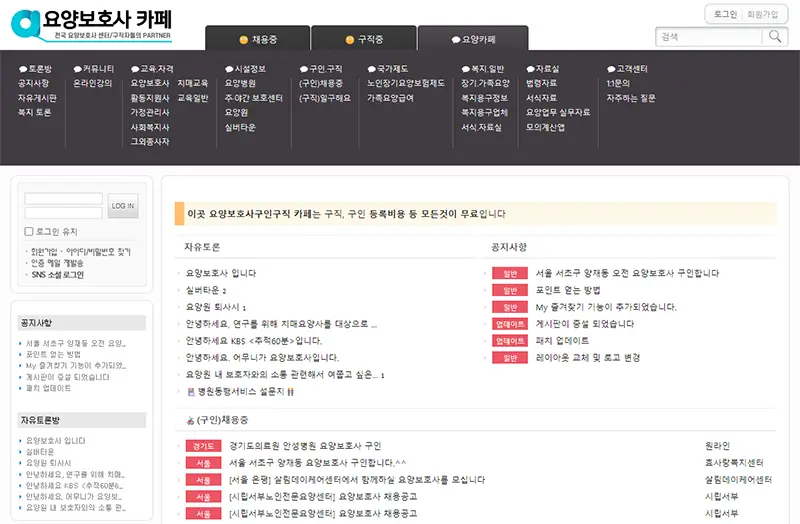Focus the 검색 search field

point(709,37)
